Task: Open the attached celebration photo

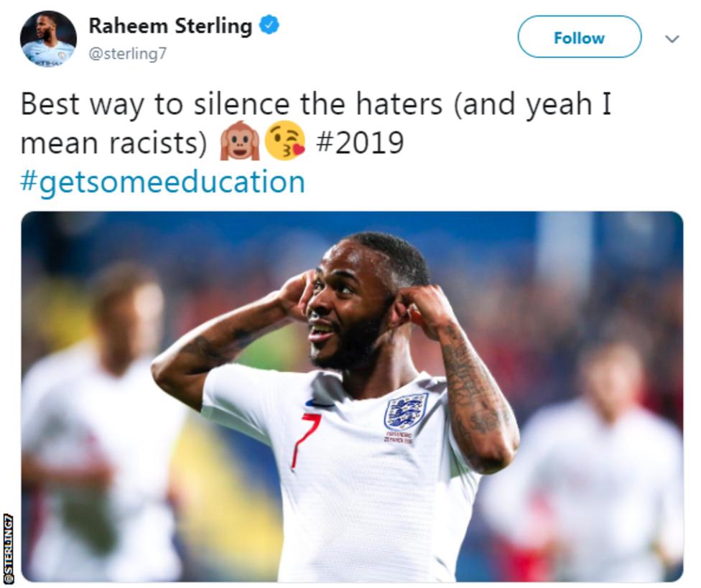Action: (x=352, y=396)
